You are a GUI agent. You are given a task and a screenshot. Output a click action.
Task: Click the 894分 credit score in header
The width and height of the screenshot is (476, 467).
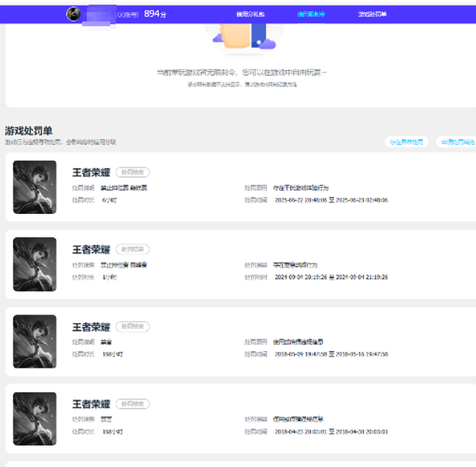(x=155, y=14)
